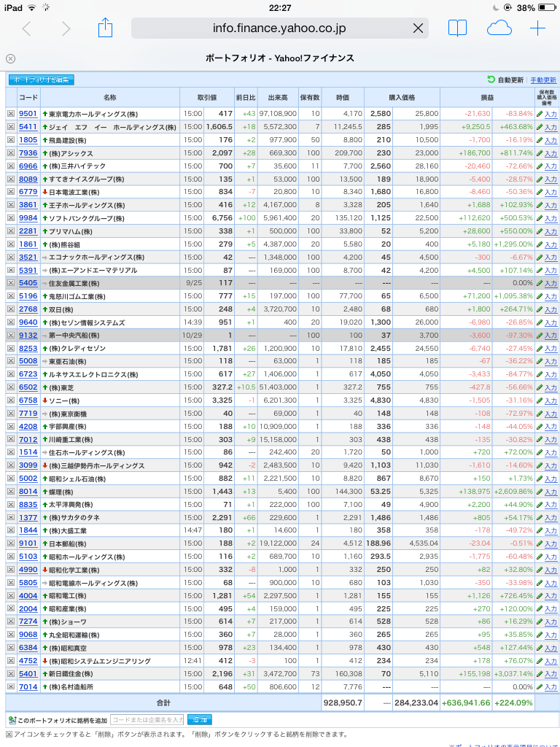Click pencil edit icon for 日本電波工業 row
The width and height of the screenshot is (560, 747).
pyautogui.click(x=540, y=192)
